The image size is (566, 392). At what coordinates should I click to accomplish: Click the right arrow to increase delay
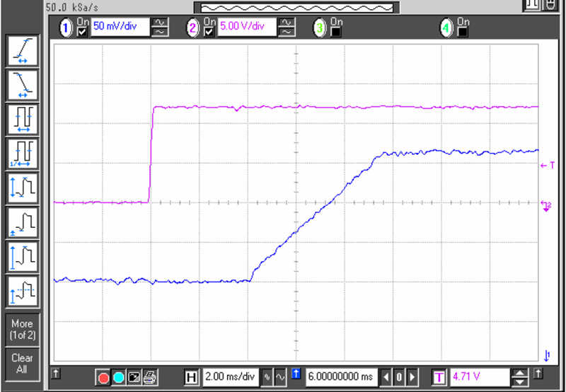(412, 377)
